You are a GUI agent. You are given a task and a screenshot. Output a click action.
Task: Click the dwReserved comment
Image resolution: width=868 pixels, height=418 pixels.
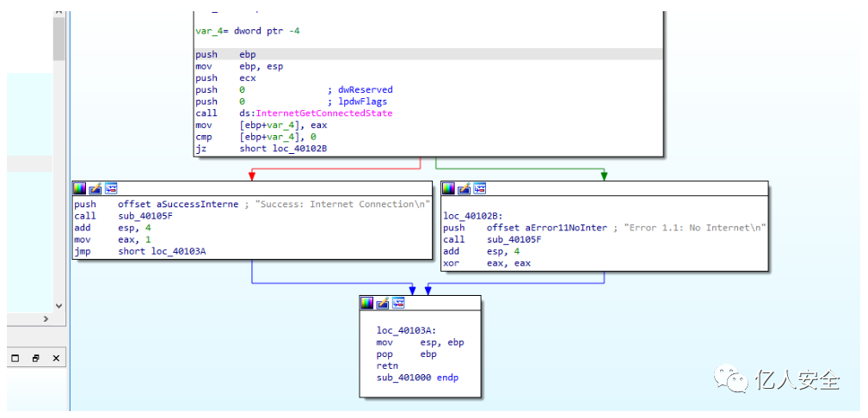pos(360,89)
